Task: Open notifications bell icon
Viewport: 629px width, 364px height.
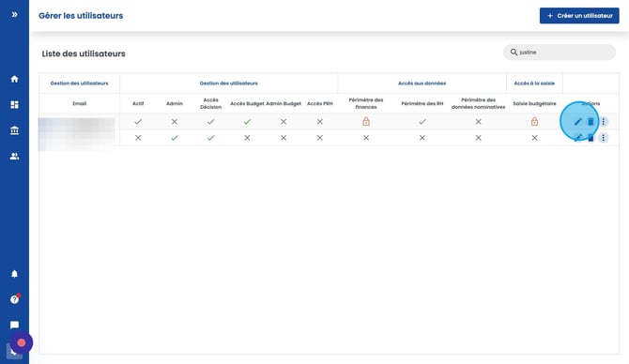Action: [14, 274]
